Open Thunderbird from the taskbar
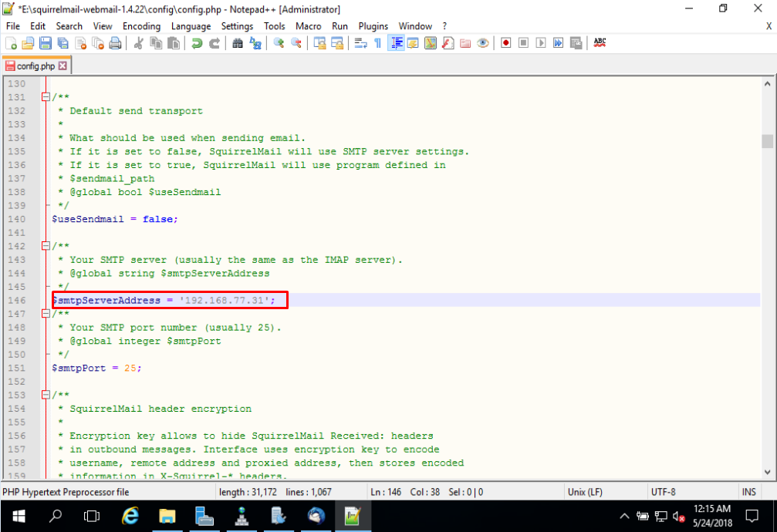This screenshot has width=777, height=532. [x=316, y=516]
